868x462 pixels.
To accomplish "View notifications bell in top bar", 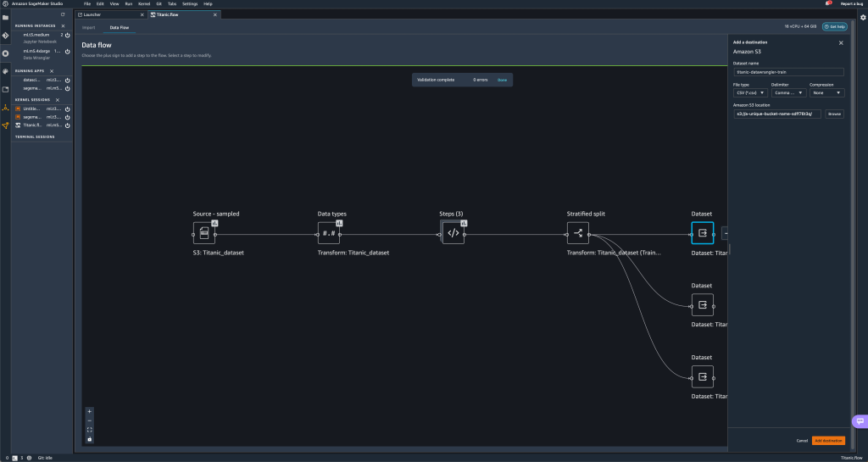I will [828, 3].
